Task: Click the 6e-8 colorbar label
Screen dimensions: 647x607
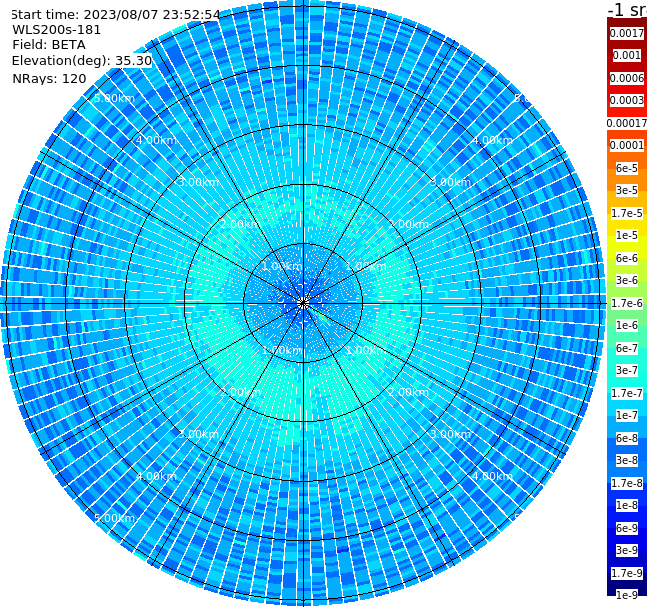Action: pos(627,438)
